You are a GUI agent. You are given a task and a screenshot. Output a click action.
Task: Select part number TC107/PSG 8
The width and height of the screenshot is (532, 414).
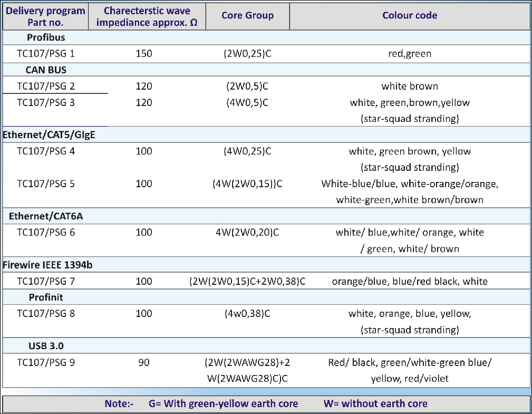(46, 313)
